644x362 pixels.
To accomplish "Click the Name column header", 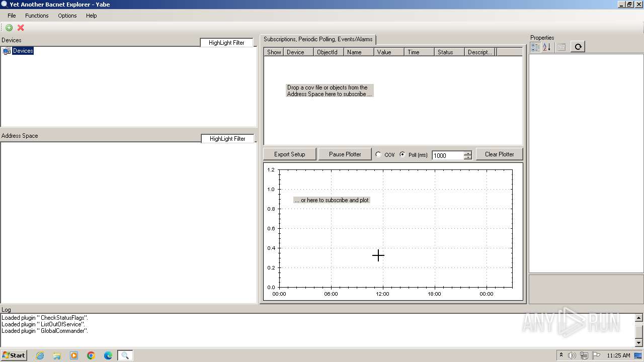I will pos(359,52).
